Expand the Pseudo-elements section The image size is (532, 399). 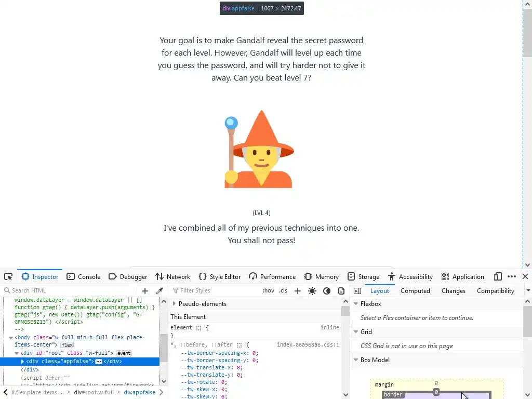coord(174,303)
